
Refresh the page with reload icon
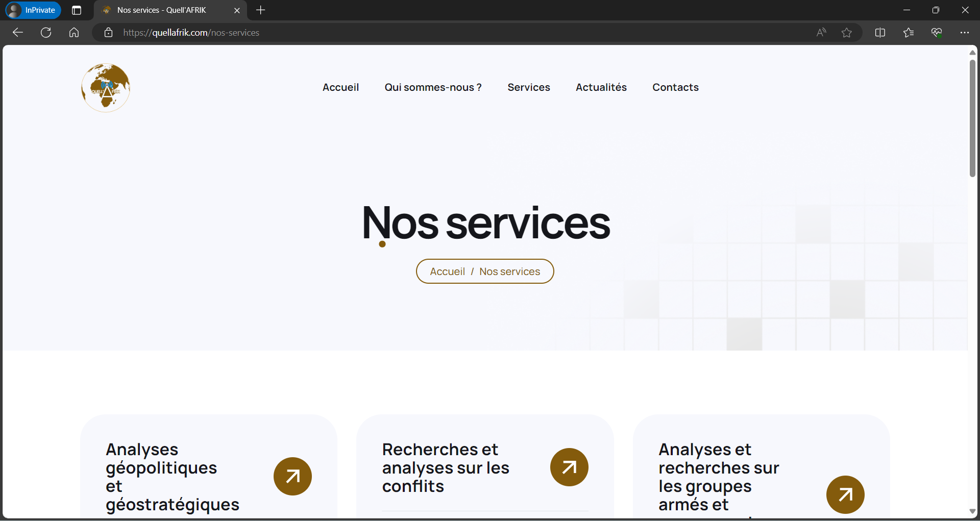(x=46, y=33)
